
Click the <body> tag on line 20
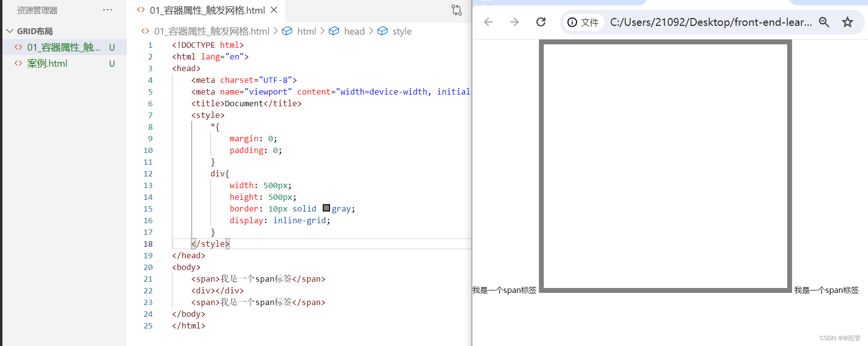[186, 267]
